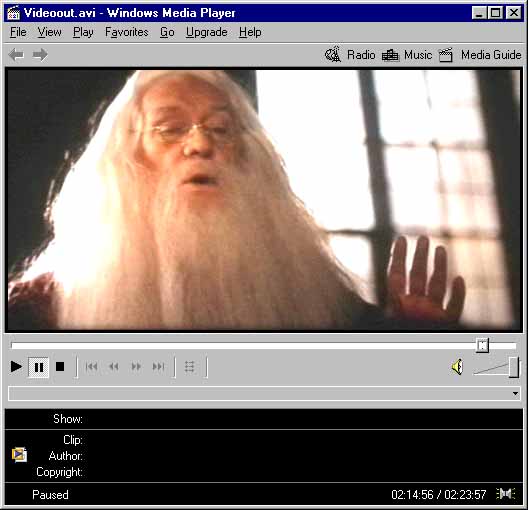Click the volume slider handle
This screenshot has width=528, height=510.
(514, 368)
